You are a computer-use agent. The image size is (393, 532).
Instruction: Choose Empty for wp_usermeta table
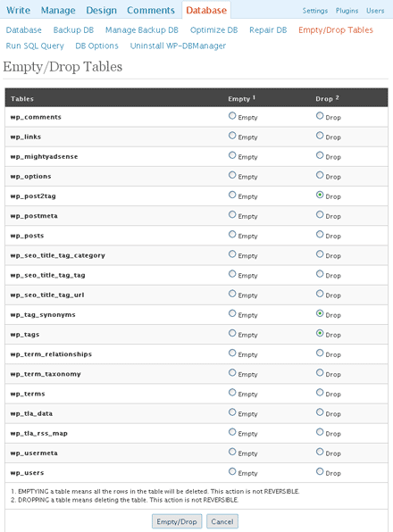[232, 452]
